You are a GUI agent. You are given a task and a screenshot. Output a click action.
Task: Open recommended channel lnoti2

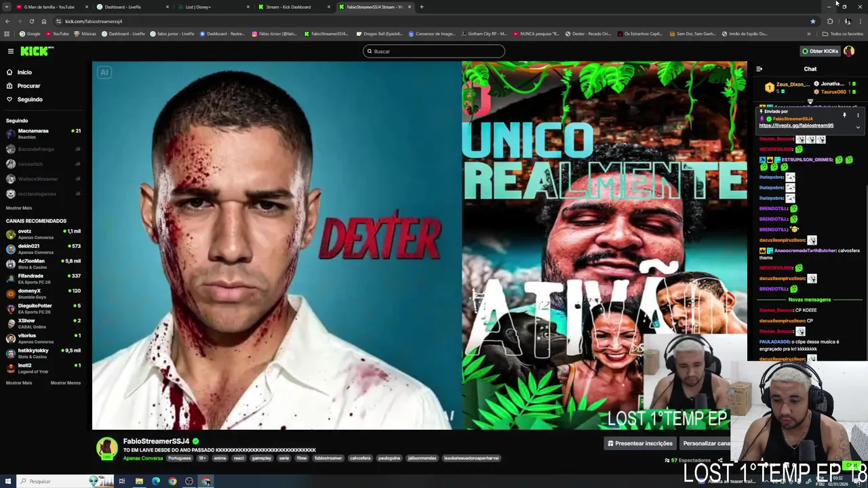(x=43, y=368)
